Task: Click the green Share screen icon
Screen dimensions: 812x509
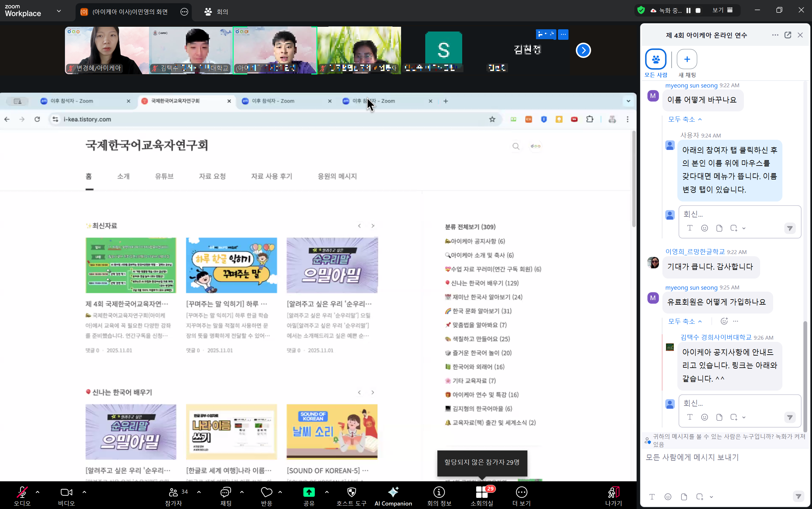Action: tap(308, 492)
